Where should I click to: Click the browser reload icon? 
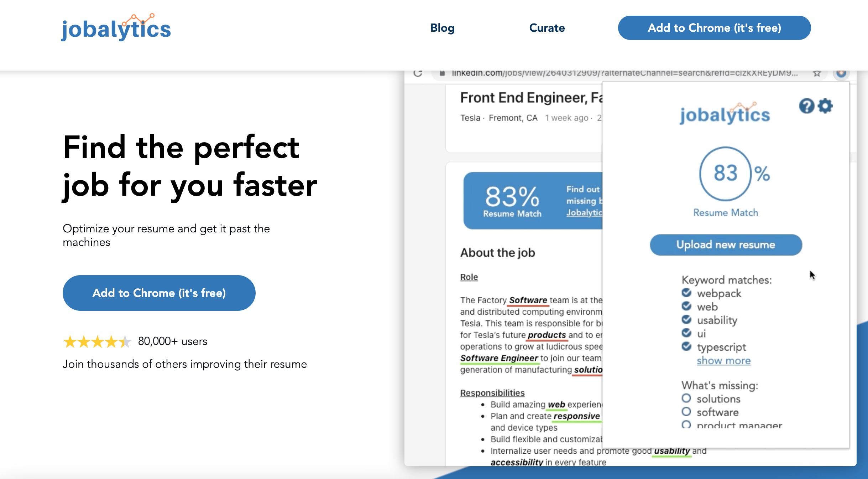(x=418, y=73)
